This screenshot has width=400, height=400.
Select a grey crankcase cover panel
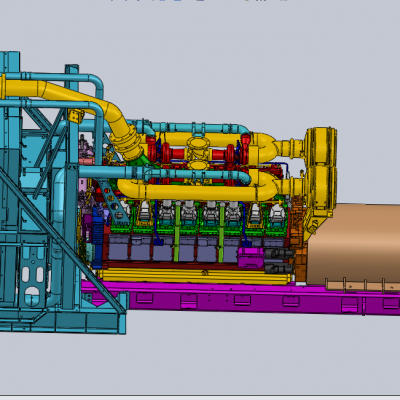coord(119,247)
